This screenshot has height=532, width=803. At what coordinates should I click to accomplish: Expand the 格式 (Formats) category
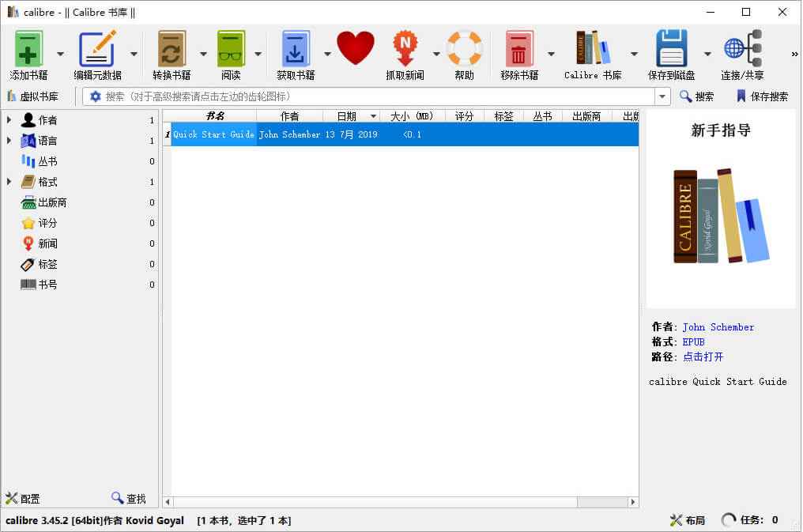pyautogui.click(x=8, y=182)
